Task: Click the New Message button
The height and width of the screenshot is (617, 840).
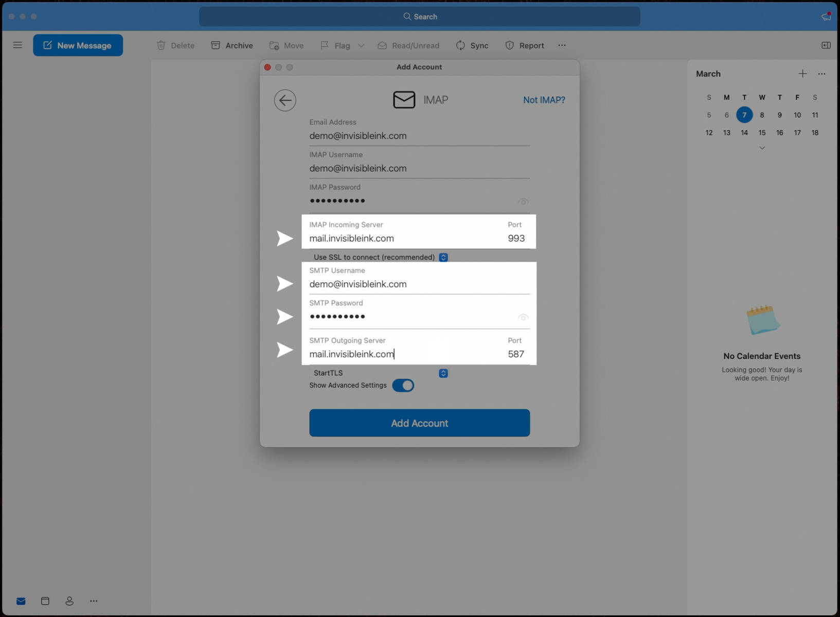Action: tap(78, 45)
